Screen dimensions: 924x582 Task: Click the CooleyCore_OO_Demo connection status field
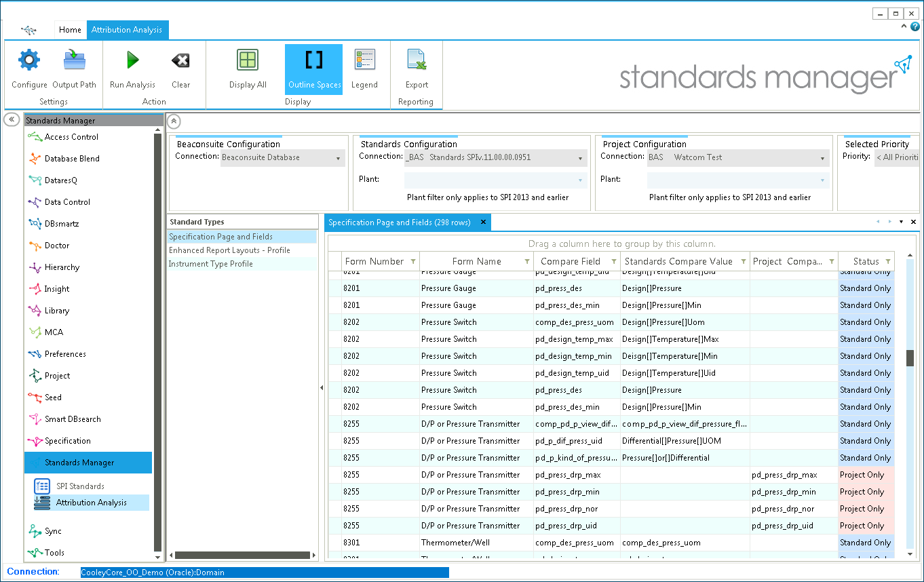click(x=265, y=573)
